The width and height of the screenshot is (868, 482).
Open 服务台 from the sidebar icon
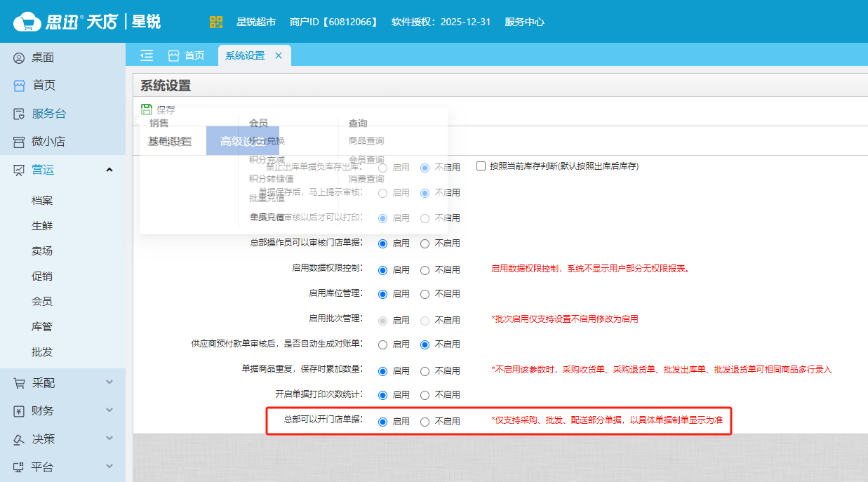(x=19, y=114)
